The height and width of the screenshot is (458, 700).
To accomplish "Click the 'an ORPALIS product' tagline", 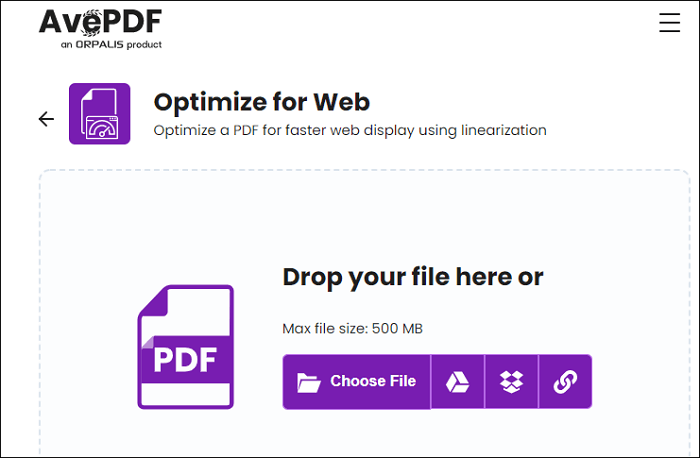I will 111,45.
